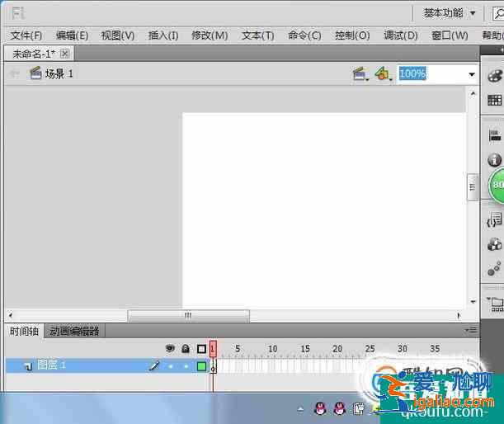Collapse the right panel dock arrow
This screenshot has width=504, height=424.
(501, 49)
